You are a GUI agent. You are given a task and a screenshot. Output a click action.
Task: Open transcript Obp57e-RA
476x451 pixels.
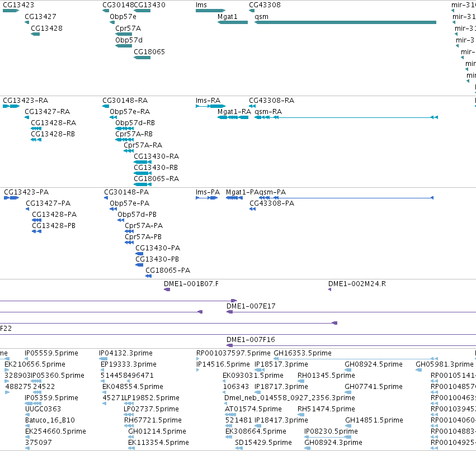coord(130,112)
